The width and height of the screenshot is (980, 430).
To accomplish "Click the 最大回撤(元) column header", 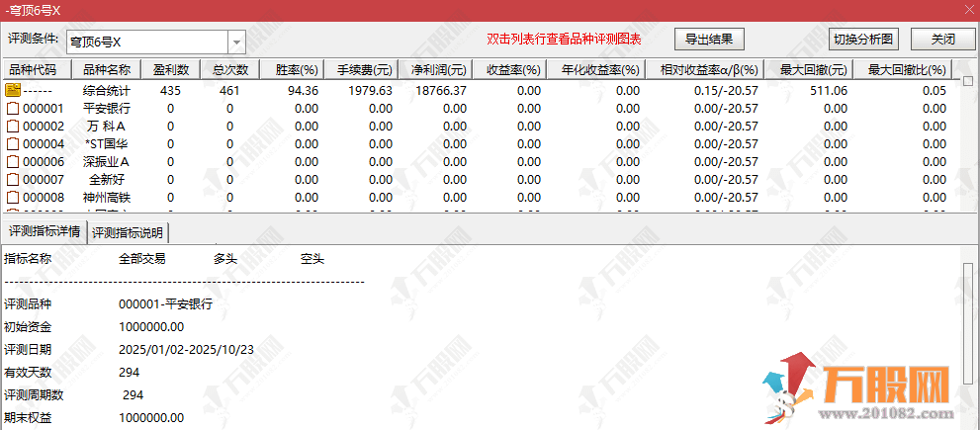I will click(x=813, y=70).
